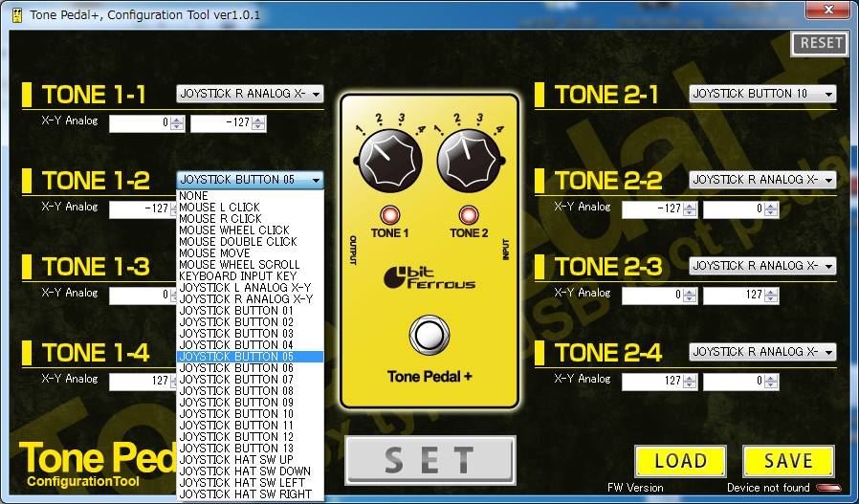The image size is (859, 504).
Task: Adjust TONE 2-2 X value spinner arrows
Action: 690,209
